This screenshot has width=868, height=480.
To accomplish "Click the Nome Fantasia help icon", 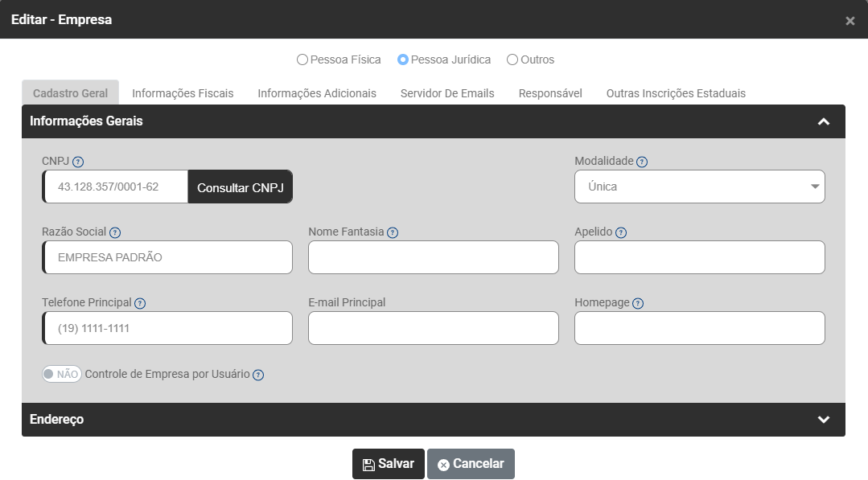I will (393, 232).
